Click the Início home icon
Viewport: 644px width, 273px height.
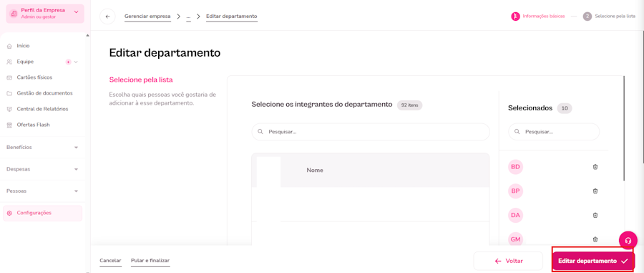pyautogui.click(x=9, y=46)
